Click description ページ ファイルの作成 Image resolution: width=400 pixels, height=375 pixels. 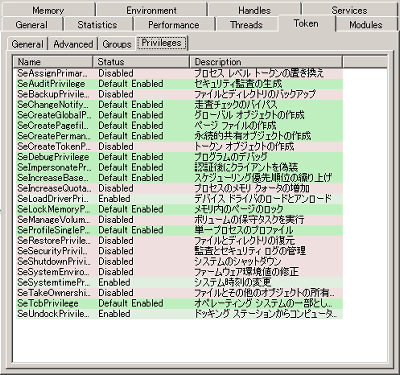(235, 126)
